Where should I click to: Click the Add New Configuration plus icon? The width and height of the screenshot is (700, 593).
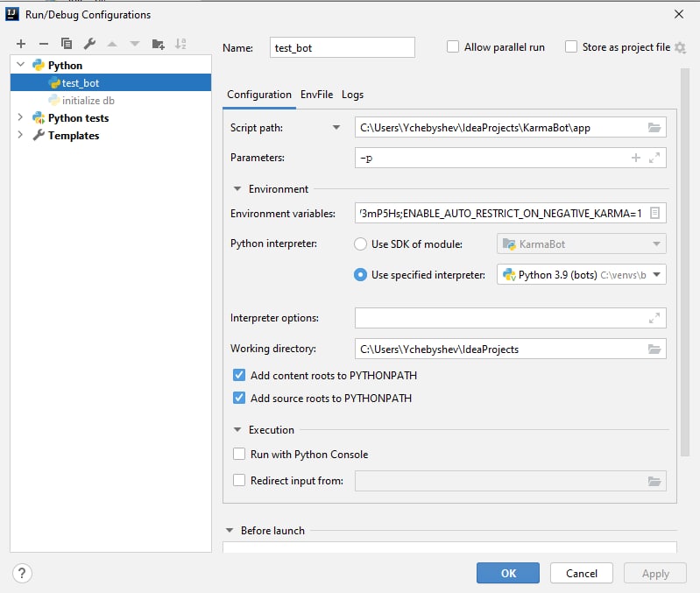click(21, 44)
